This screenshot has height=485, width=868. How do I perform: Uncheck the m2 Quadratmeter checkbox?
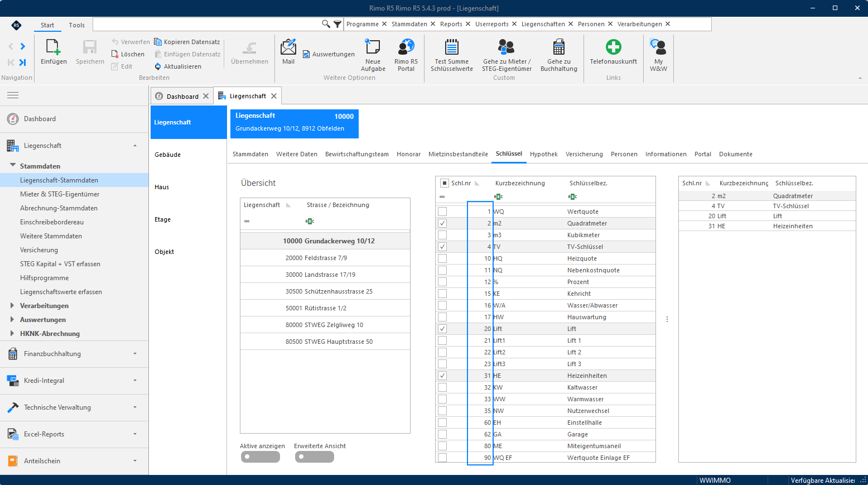point(442,223)
